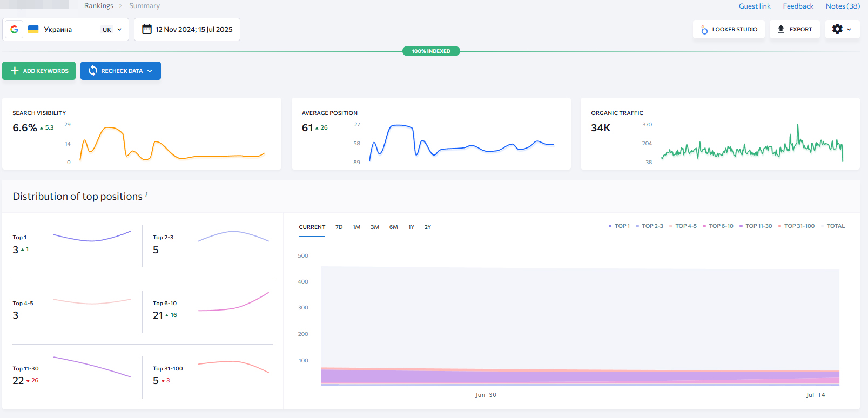Click the Google search engine icon
868x418 pixels.
[x=15, y=30]
